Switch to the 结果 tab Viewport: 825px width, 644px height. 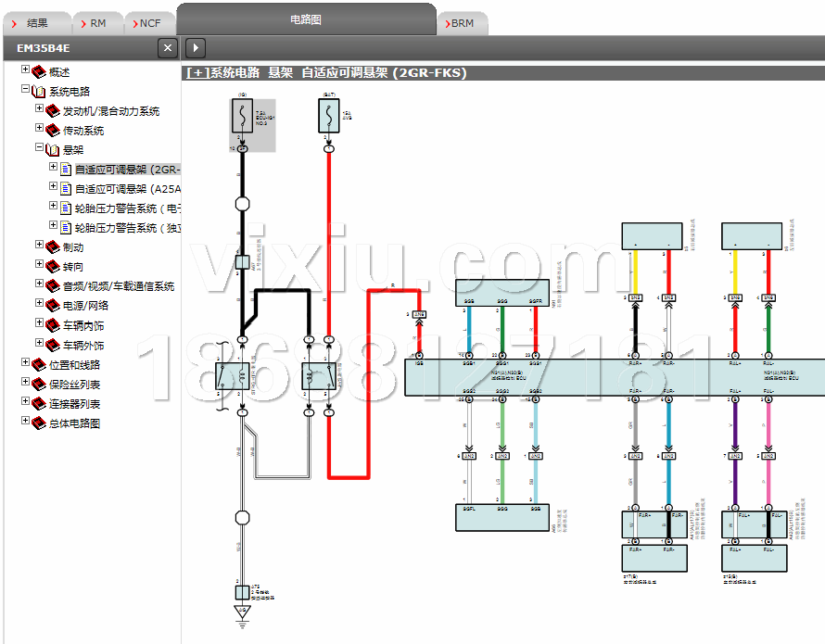click(x=37, y=23)
